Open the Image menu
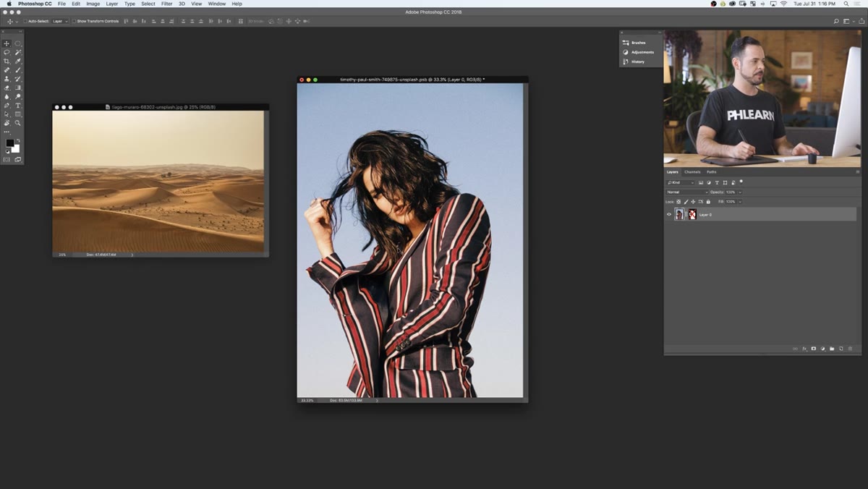The image size is (868, 489). [x=93, y=4]
